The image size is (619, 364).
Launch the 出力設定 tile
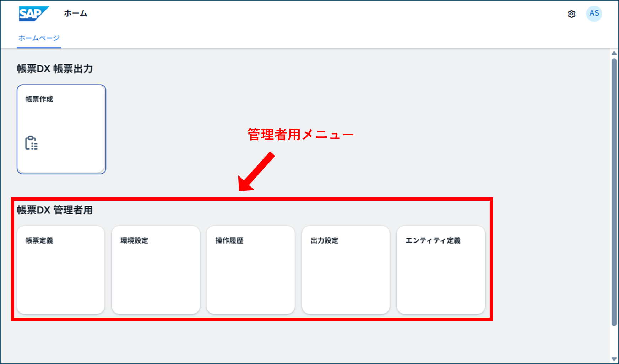point(346,270)
